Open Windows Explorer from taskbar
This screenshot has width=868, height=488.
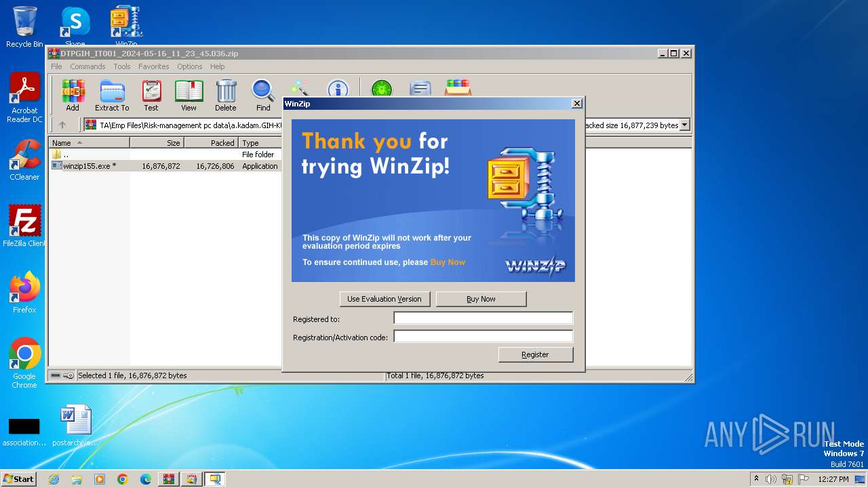[x=77, y=479]
